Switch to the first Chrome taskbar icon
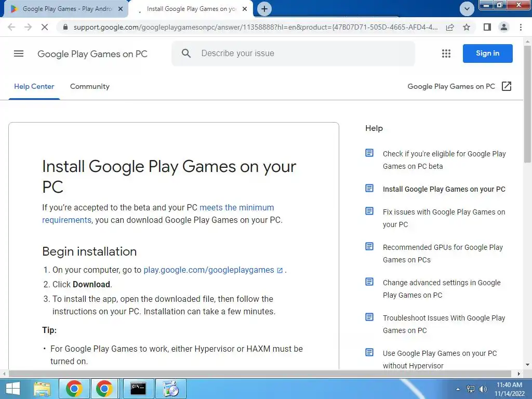The image size is (532, 399). point(74,389)
